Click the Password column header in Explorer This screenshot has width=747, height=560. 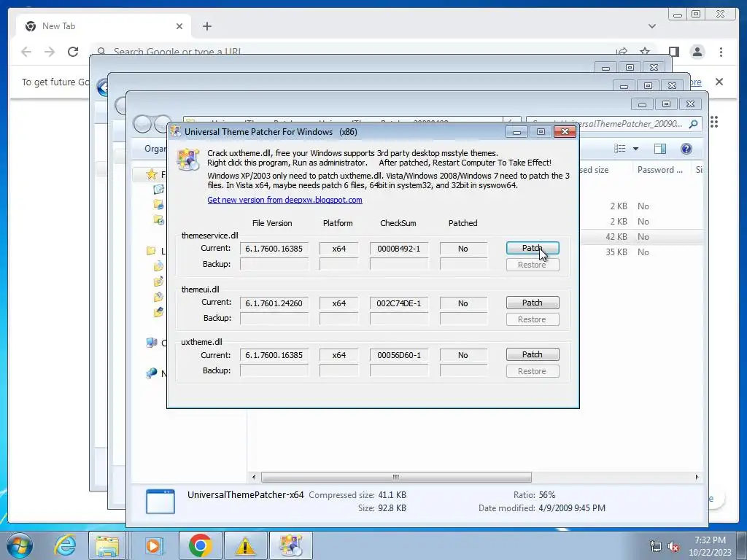659,170
